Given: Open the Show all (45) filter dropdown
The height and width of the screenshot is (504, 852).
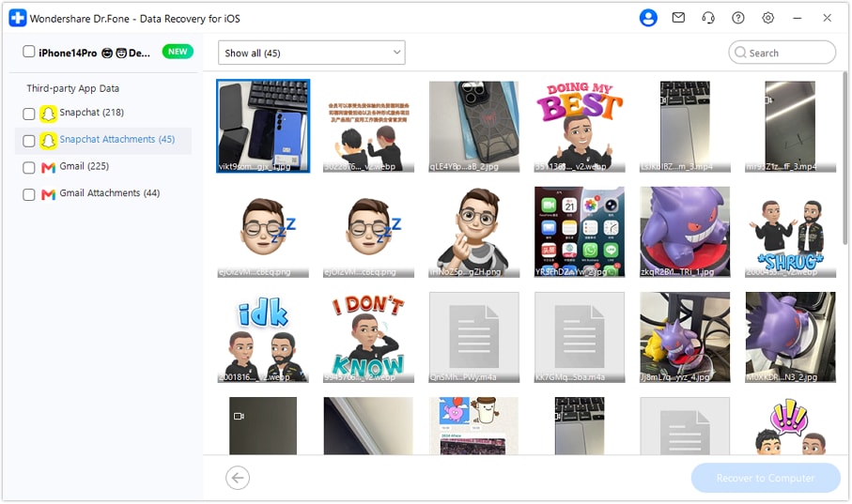Looking at the screenshot, I should coord(311,53).
